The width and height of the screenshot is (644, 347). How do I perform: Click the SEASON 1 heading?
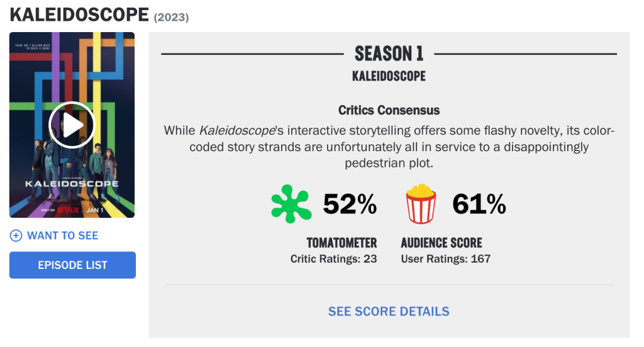(x=389, y=54)
